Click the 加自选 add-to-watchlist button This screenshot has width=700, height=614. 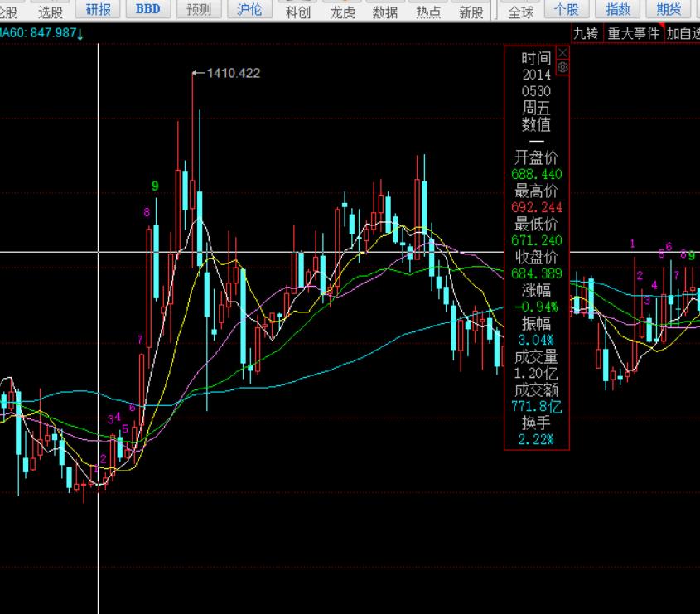[x=683, y=33]
